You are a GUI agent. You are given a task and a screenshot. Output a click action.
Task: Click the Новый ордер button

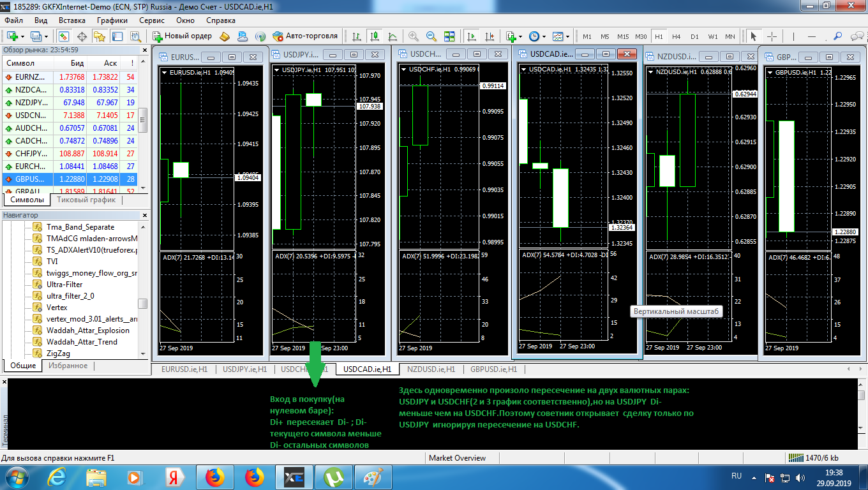tap(182, 36)
